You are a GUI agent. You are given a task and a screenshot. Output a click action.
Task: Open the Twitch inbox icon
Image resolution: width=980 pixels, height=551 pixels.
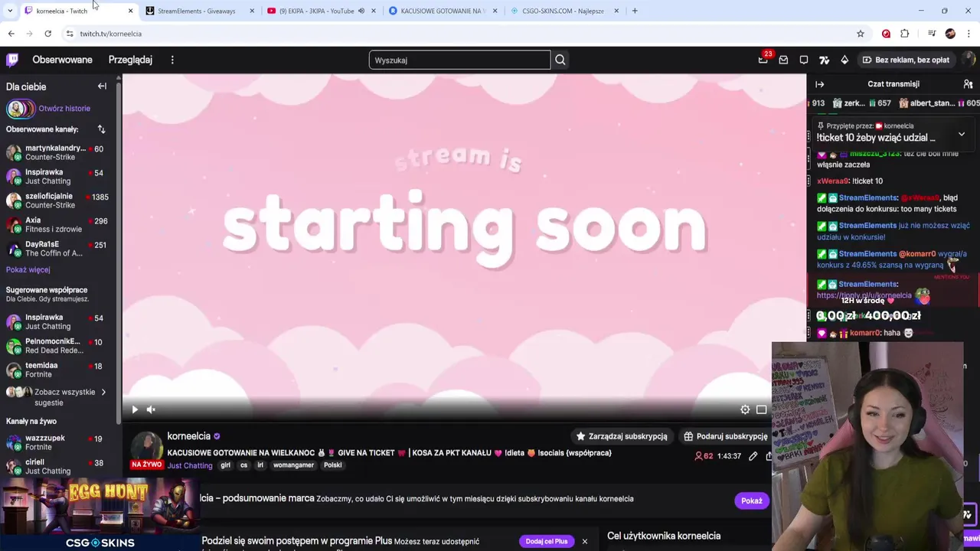click(x=783, y=60)
